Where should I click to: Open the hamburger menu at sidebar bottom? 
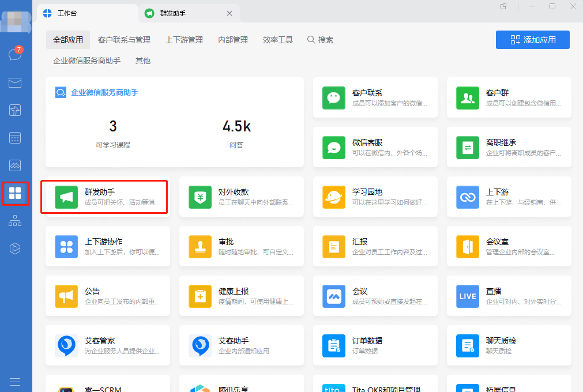pos(16,382)
